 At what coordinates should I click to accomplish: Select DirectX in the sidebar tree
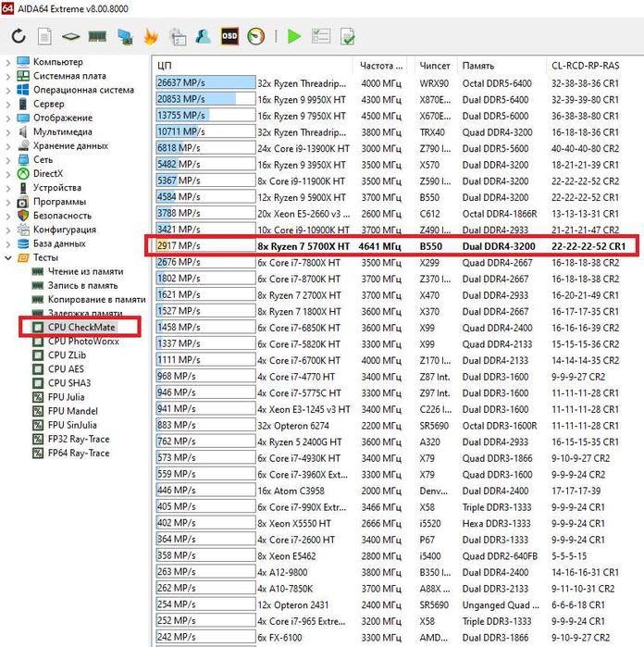(48, 174)
